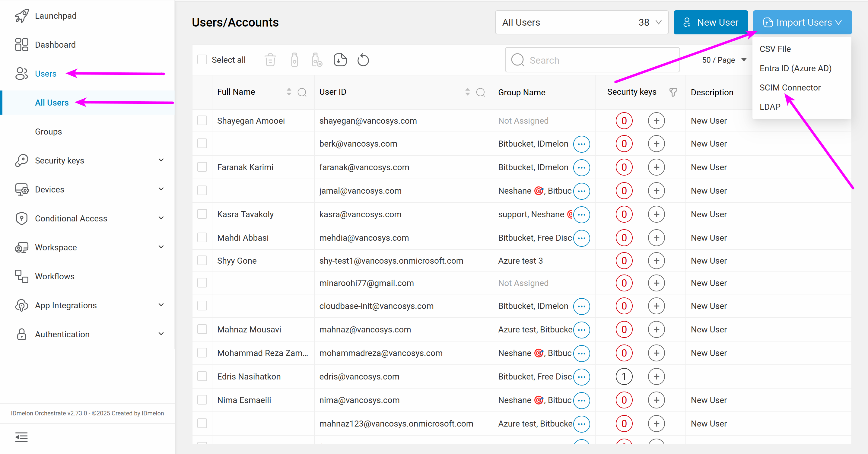Click the Workflows sidebar icon

pos(21,276)
